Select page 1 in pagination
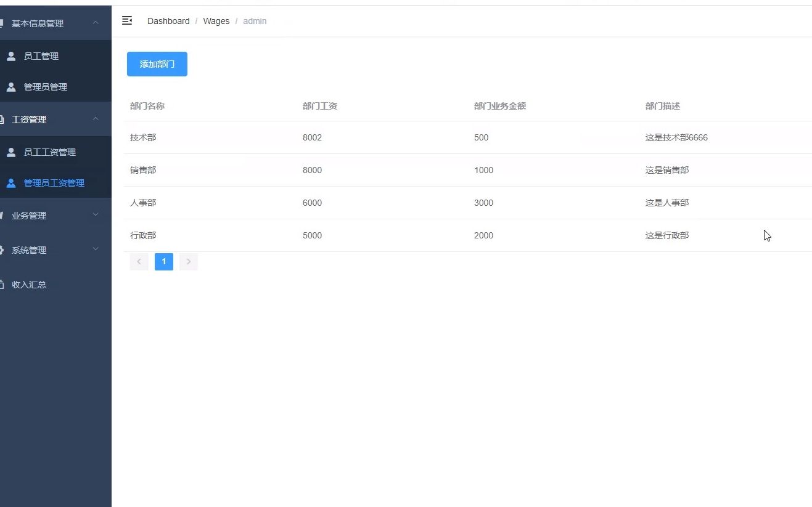 (x=163, y=261)
